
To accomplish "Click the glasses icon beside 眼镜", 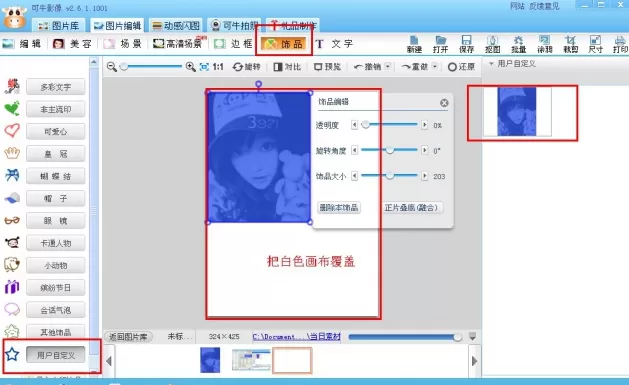I will click(12, 220).
